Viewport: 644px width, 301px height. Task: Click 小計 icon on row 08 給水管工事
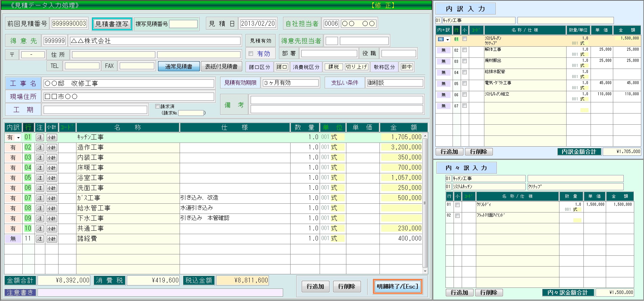pyautogui.click(x=51, y=208)
